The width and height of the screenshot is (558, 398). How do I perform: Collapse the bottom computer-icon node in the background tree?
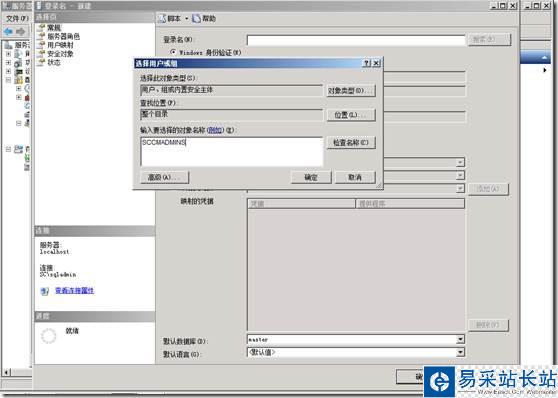click(x=9, y=150)
